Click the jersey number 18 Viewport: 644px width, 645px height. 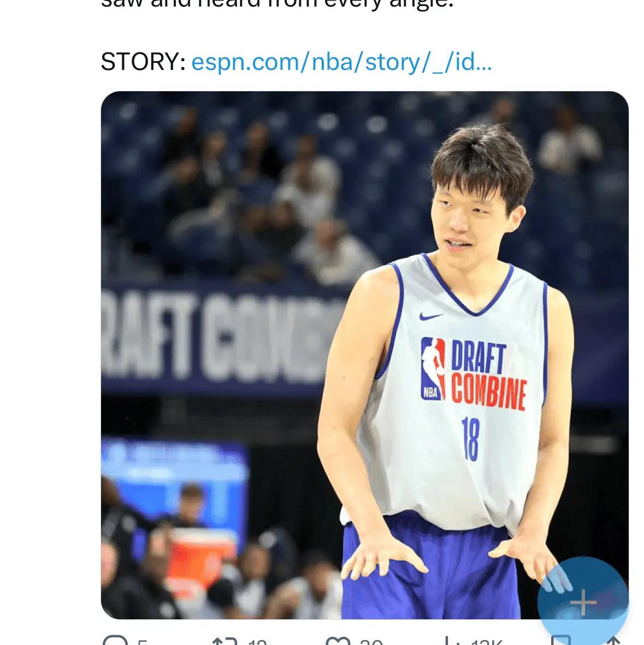470,438
